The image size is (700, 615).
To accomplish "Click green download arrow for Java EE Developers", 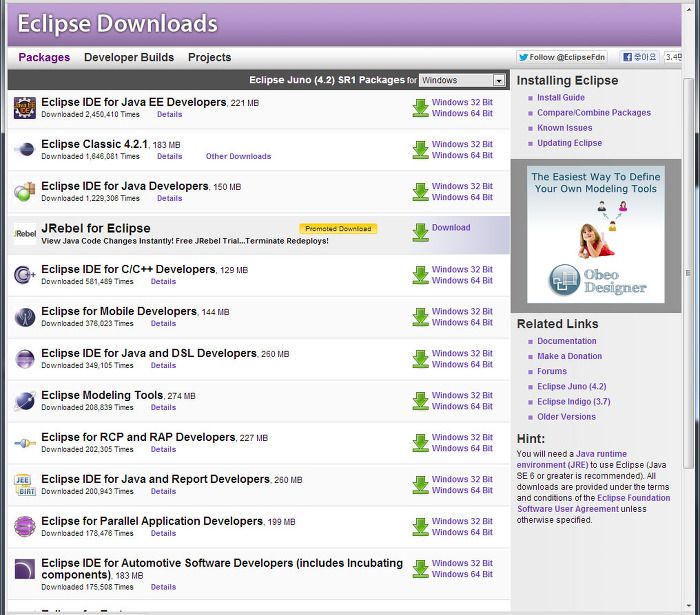I will tap(421, 108).
